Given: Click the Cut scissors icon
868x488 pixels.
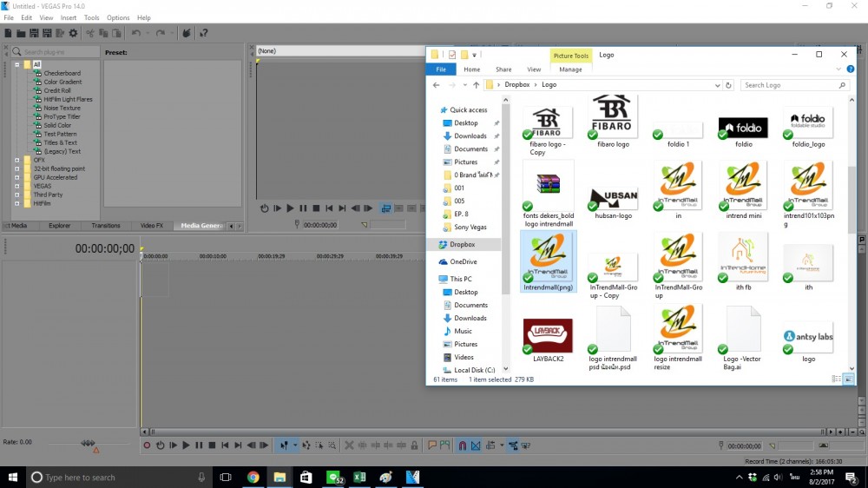Looking at the screenshot, I should [89, 33].
